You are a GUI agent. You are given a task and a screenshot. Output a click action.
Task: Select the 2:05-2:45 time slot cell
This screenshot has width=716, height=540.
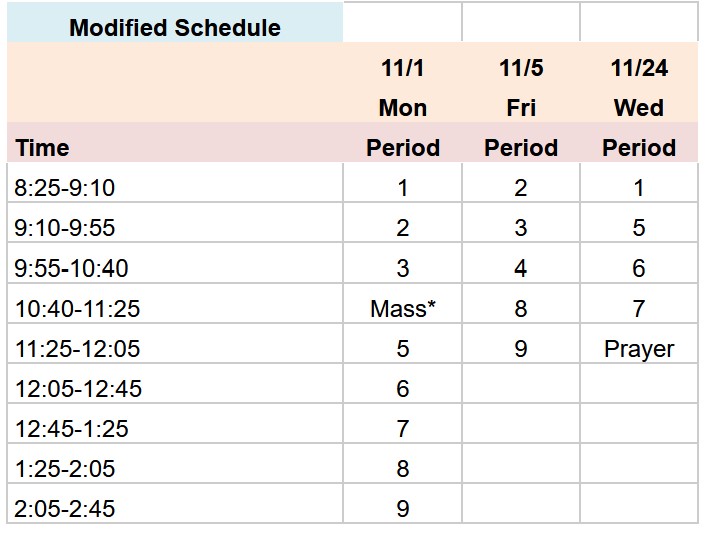(x=66, y=509)
